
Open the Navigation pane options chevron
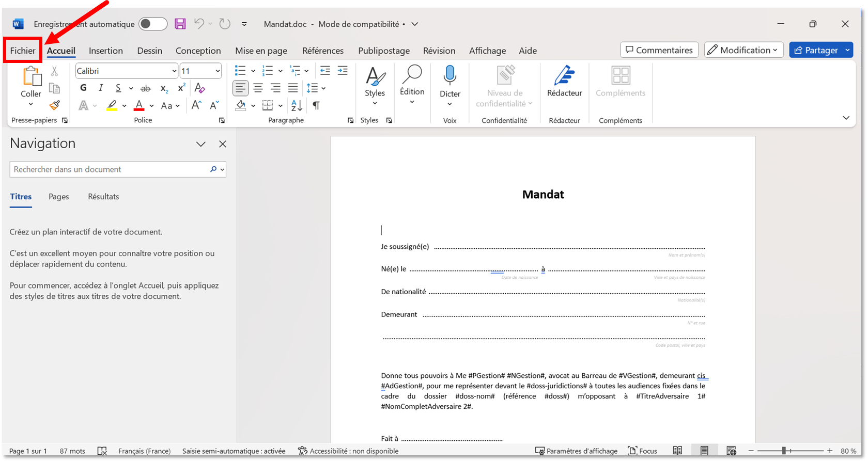(201, 144)
